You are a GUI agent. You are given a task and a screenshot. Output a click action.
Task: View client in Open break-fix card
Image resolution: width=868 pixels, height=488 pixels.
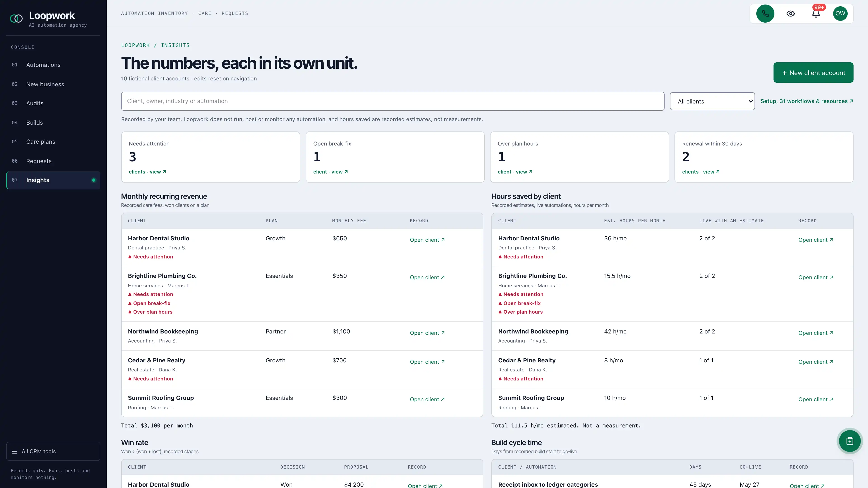[330, 172]
